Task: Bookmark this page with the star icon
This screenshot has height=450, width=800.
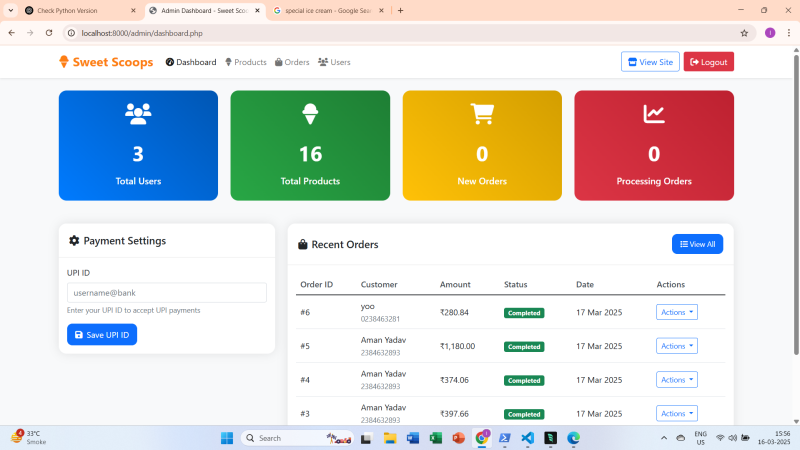Action: point(744,33)
